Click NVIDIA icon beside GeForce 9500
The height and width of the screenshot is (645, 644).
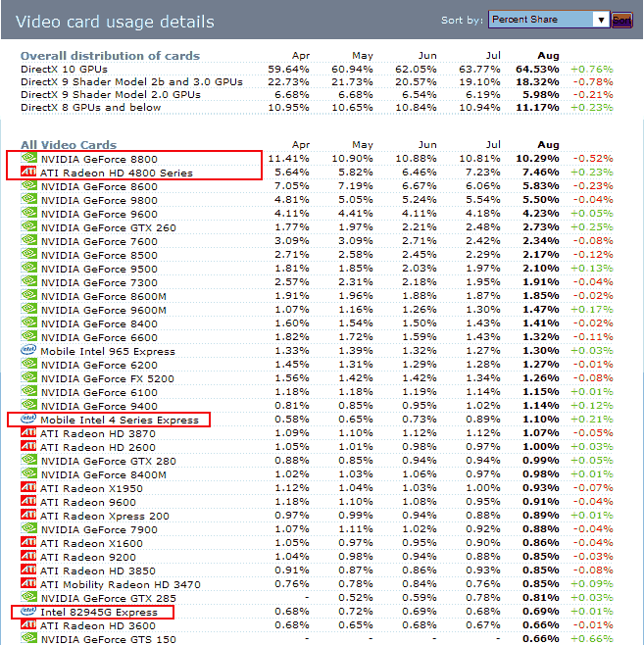click(28, 268)
